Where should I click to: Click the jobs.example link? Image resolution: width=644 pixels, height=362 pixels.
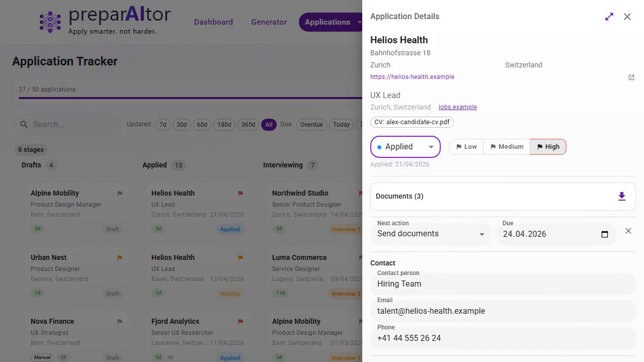tap(457, 107)
